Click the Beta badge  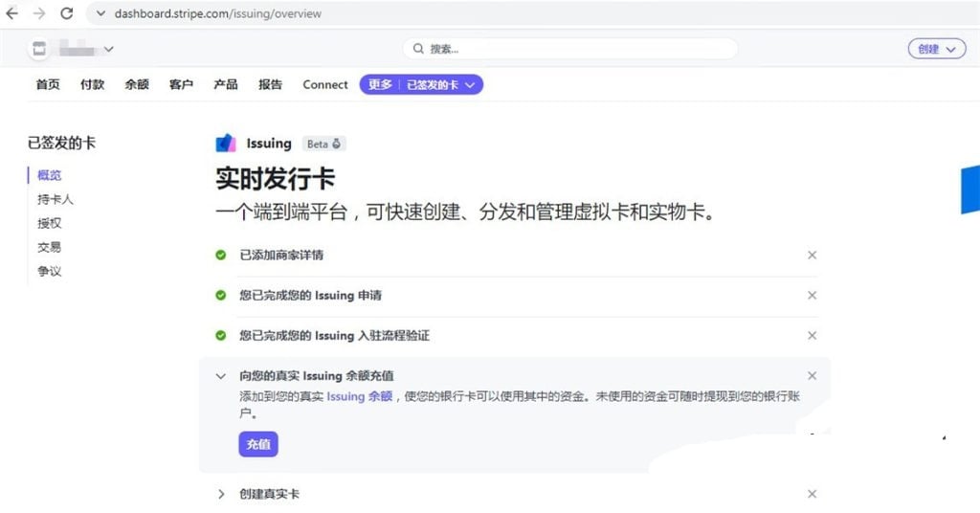(x=323, y=144)
